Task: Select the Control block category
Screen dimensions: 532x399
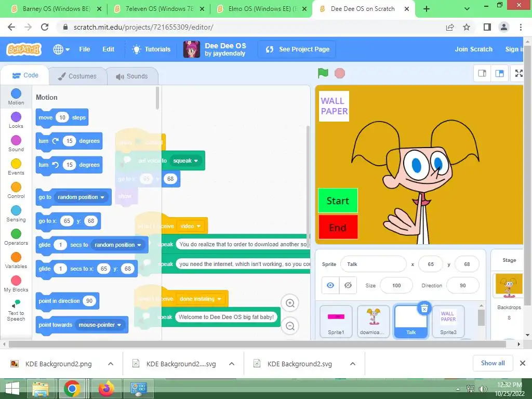Action: point(16,191)
